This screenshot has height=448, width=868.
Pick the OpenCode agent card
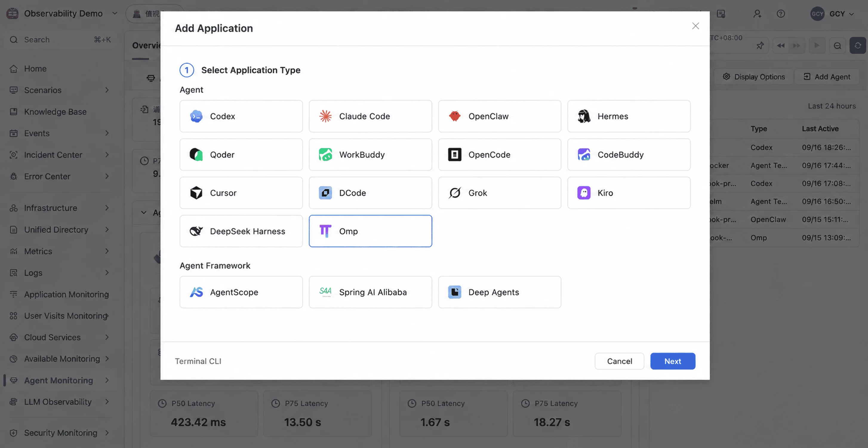tap(500, 154)
